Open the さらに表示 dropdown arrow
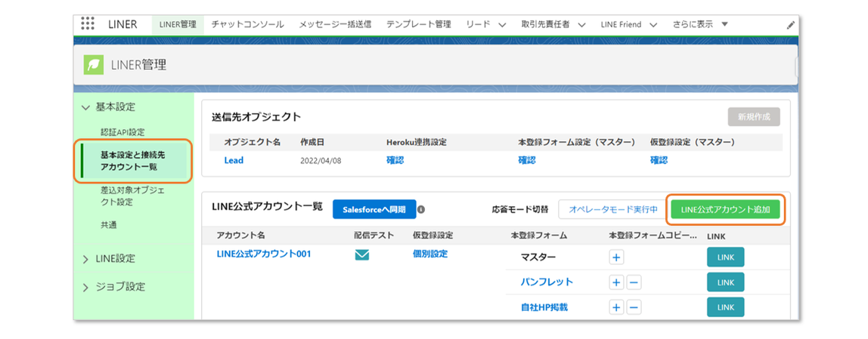This screenshot has width=868, height=339. pos(725,24)
